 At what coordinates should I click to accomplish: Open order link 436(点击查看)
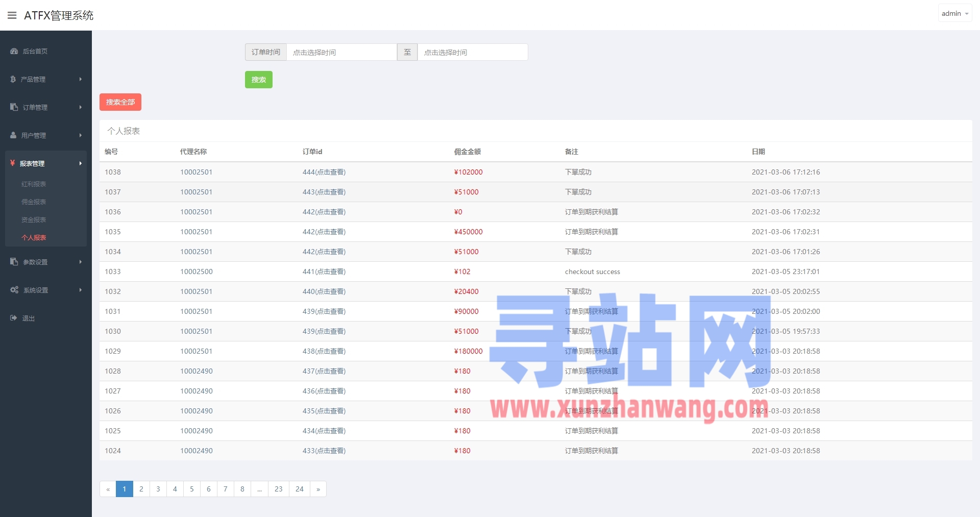(324, 391)
